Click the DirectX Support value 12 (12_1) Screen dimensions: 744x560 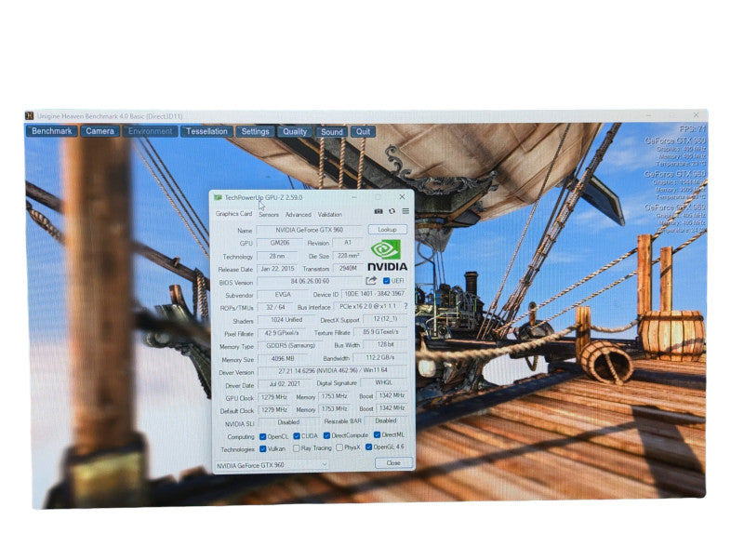[x=385, y=319]
